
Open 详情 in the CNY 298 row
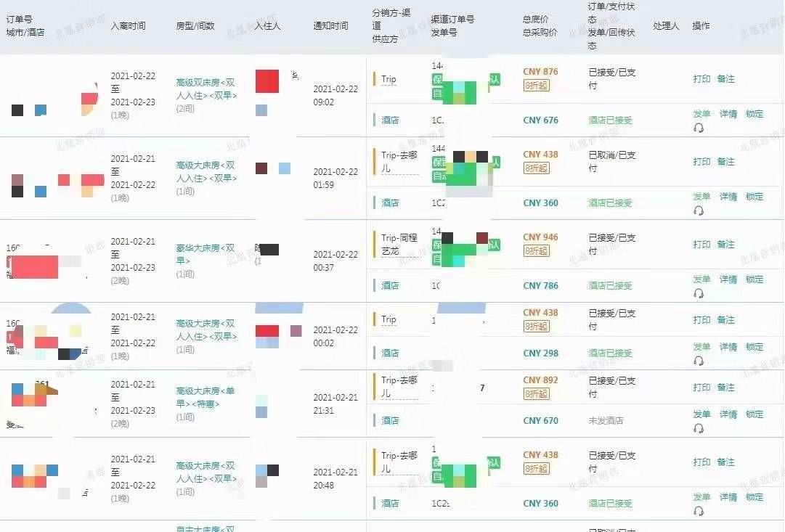pyautogui.click(x=728, y=347)
